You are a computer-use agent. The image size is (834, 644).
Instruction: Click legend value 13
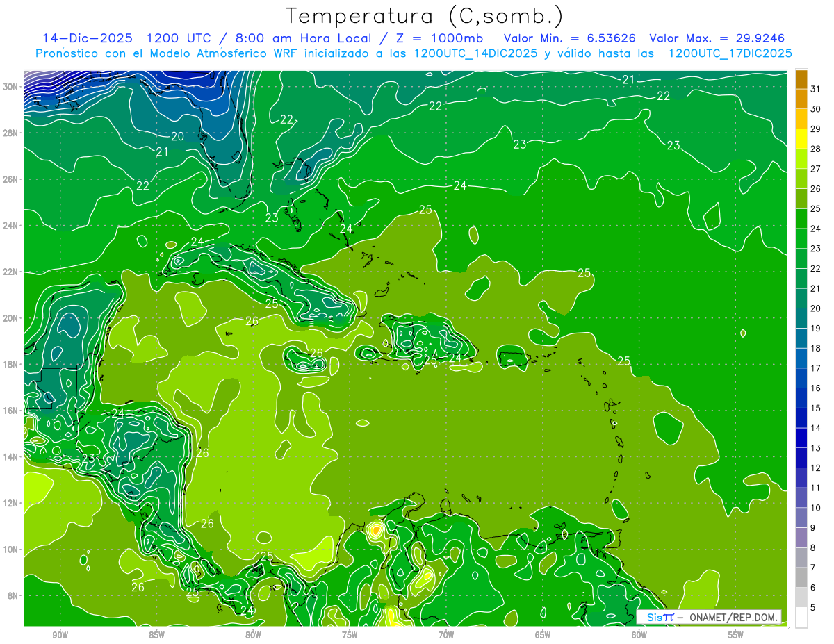click(815, 448)
